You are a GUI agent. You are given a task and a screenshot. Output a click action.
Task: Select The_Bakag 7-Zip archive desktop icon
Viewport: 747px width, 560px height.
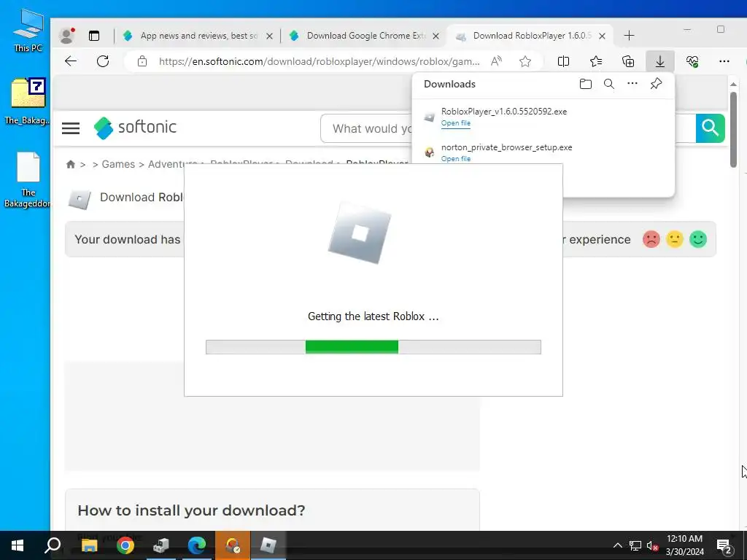[28, 101]
